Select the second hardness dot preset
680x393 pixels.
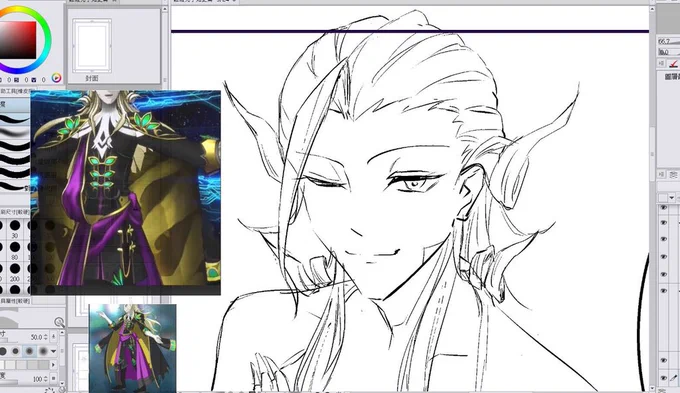tap(16, 351)
